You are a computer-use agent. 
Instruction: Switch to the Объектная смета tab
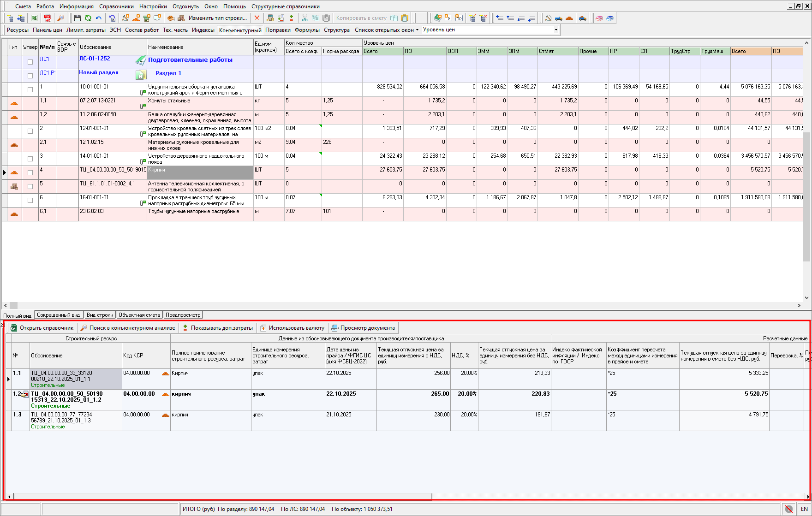139,315
